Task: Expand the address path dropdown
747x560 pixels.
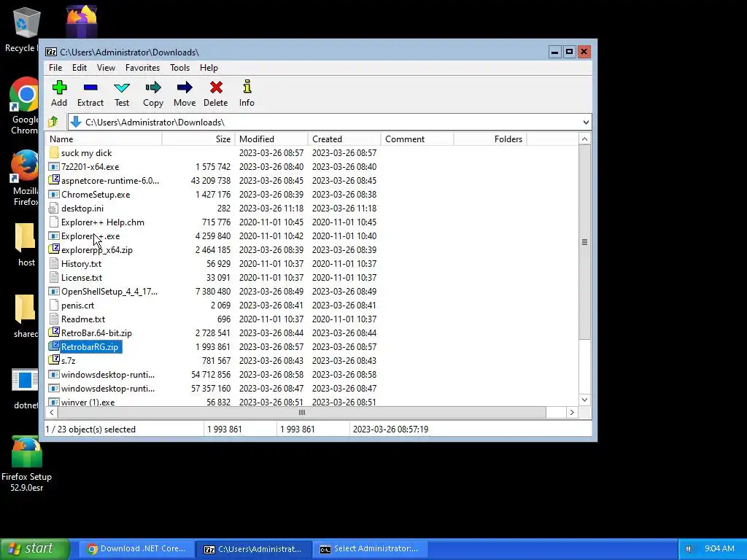Action: [x=586, y=122]
